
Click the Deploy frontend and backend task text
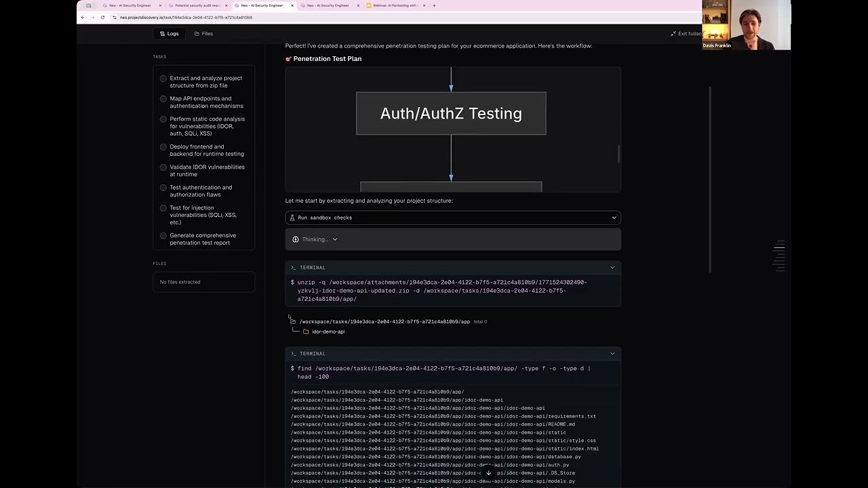[x=206, y=150]
